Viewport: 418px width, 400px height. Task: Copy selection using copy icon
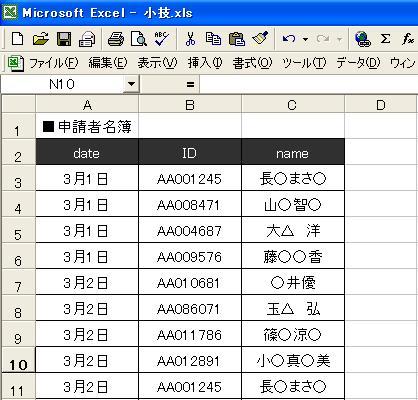point(213,39)
